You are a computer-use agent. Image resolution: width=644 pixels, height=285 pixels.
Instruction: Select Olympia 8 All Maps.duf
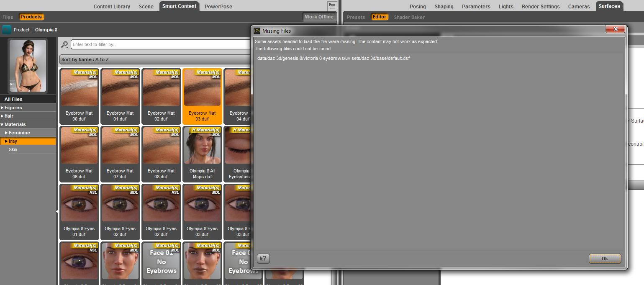click(x=202, y=154)
